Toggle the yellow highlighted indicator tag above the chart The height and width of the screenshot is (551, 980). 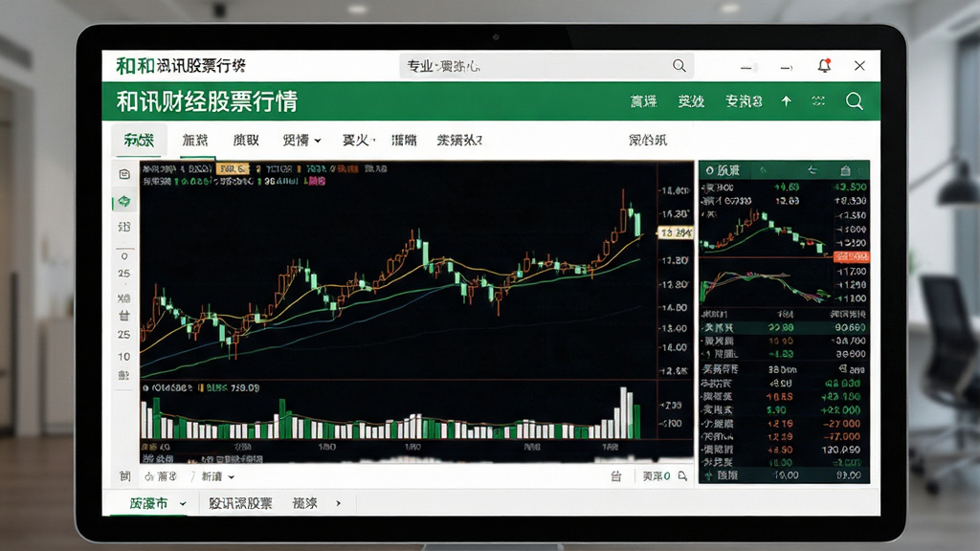233,168
